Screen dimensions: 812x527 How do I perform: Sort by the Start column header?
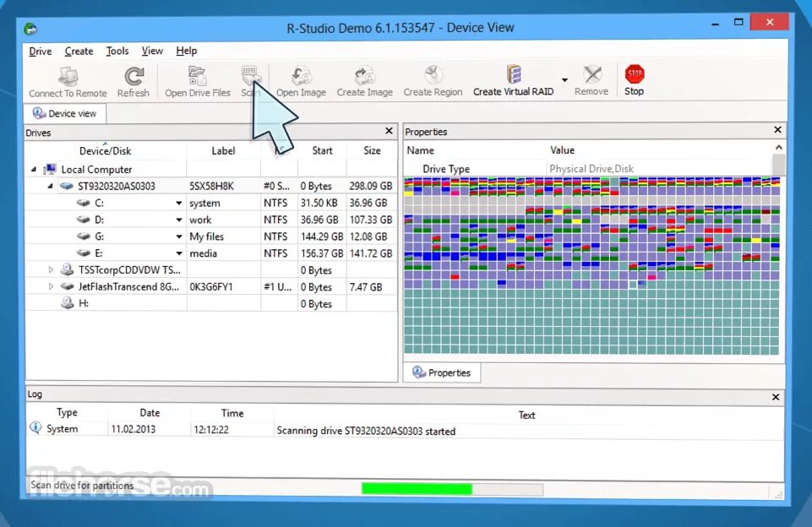[x=322, y=150]
